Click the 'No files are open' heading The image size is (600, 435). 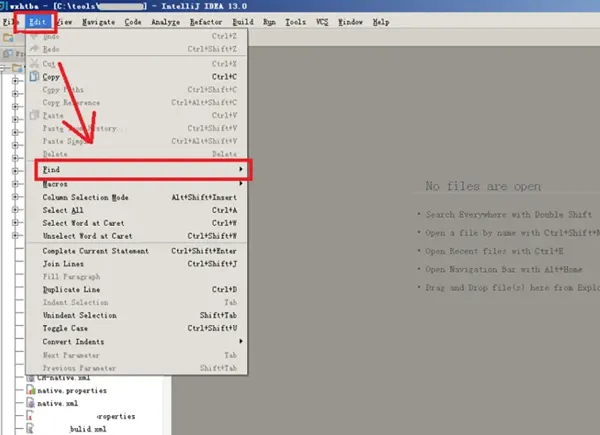pyautogui.click(x=483, y=186)
